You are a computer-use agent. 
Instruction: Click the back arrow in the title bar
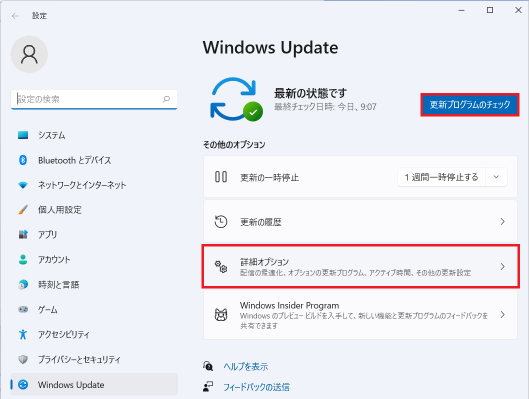point(15,16)
